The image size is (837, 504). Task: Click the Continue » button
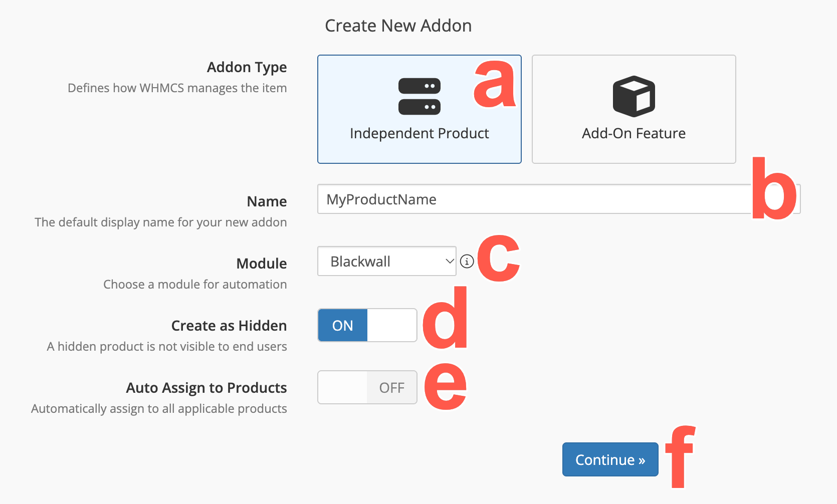coord(610,459)
